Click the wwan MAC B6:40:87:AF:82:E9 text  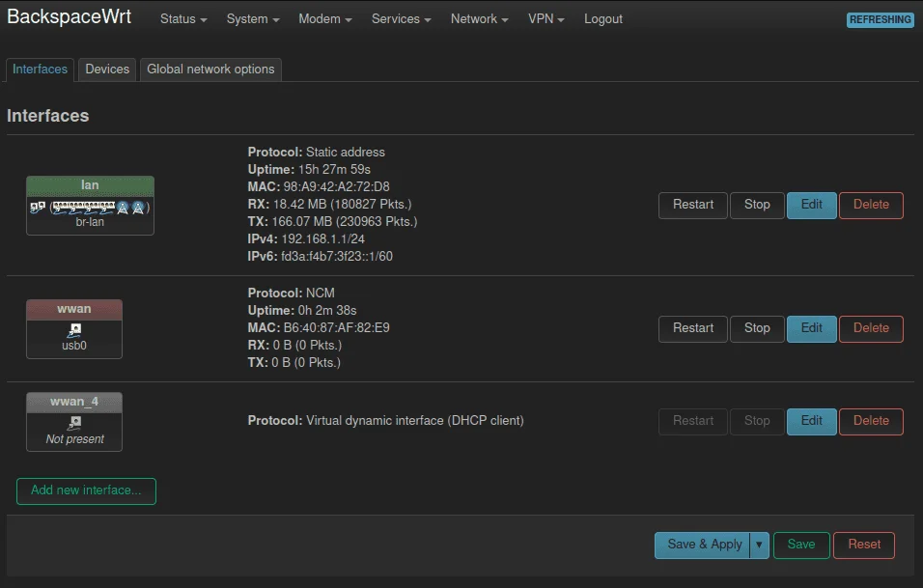pos(319,328)
